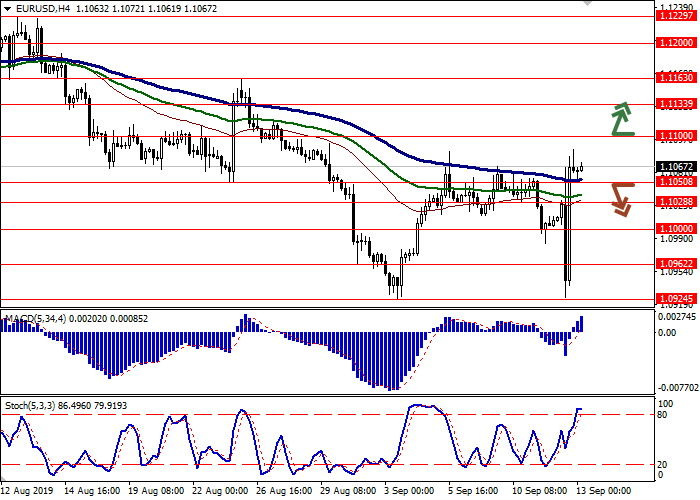Image resolution: width=700 pixels, height=500 pixels.
Task: Open the Stoch(5,3,3) indicator label
Action: 30,379
